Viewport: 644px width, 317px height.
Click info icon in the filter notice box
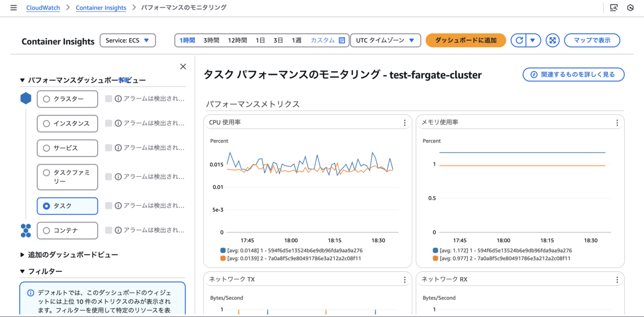coord(31,293)
